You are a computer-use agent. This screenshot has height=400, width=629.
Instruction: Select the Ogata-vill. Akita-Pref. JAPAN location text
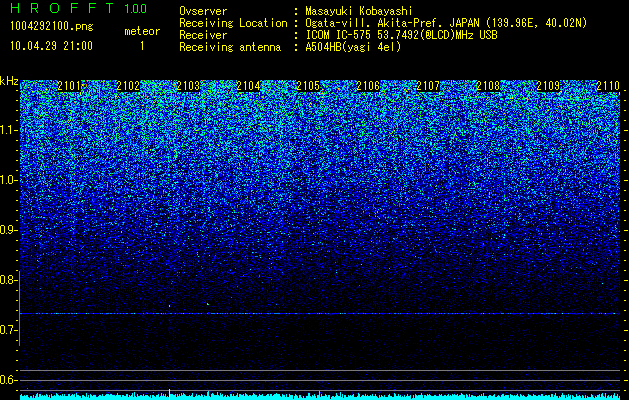pos(446,23)
